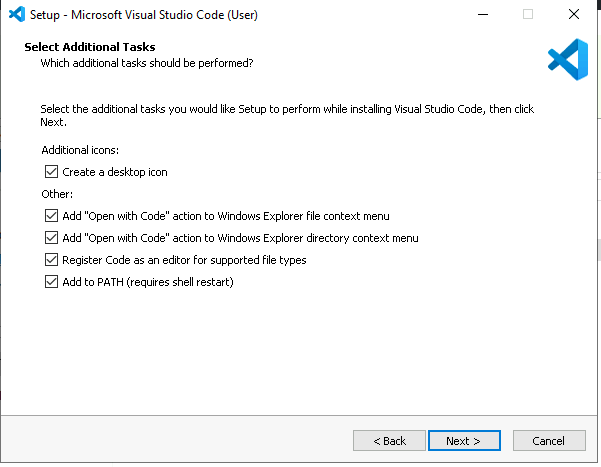Click the "Other:" section label
This screenshot has width=601, height=467.
pyautogui.click(x=57, y=194)
